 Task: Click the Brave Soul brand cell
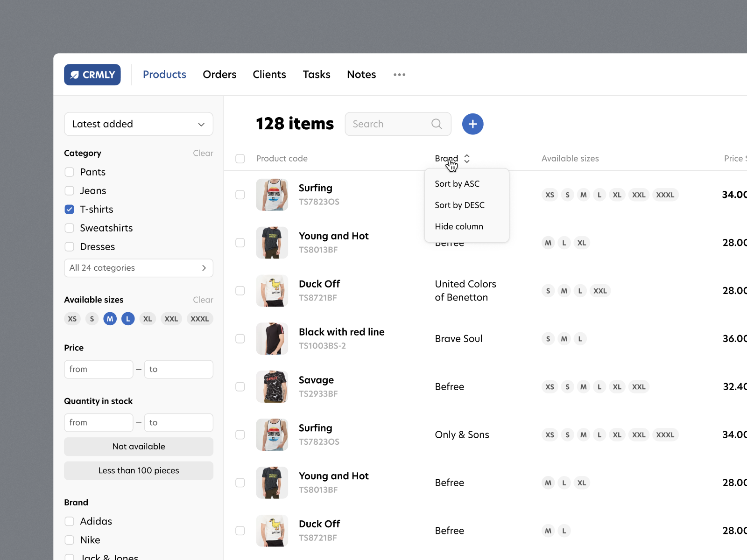[458, 339]
